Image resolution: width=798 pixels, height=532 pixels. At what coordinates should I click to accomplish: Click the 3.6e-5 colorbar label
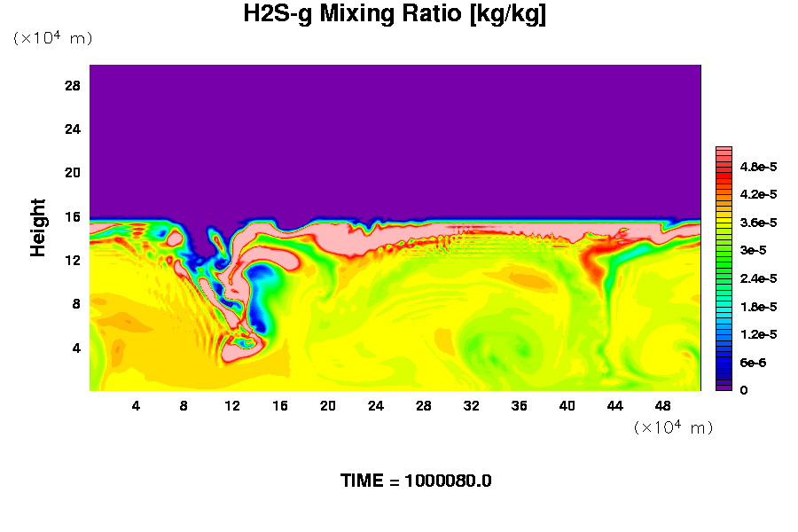[759, 223]
